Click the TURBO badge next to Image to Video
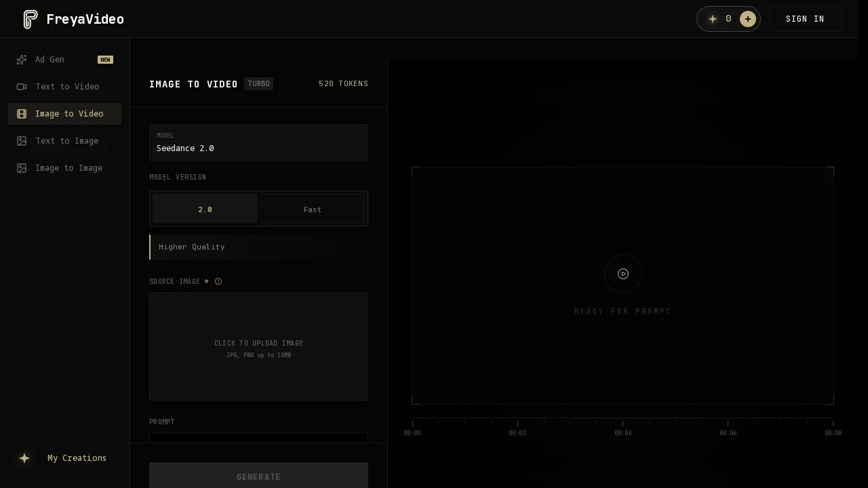This screenshot has width=868, height=488. (x=258, y=83)
